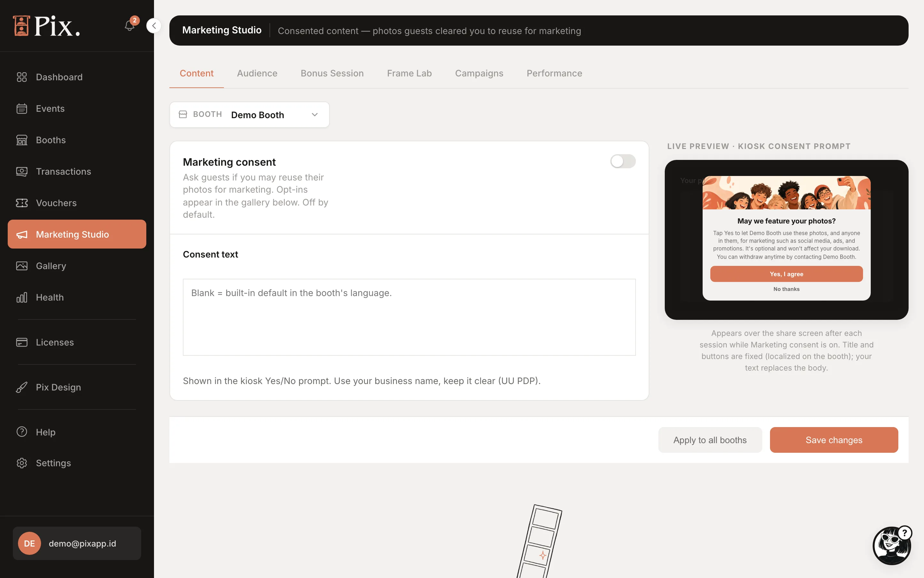The width and height of the screenshot is (924, 578).
Task: Select Marketing Studio in the sidebar
Action: tap(77, 234)
